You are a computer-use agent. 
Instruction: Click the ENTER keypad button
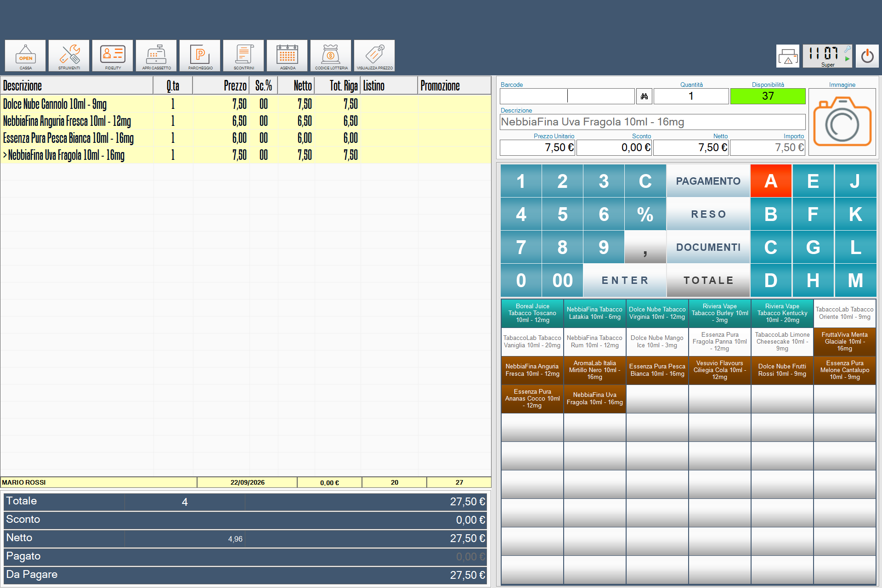click(625, 280)
